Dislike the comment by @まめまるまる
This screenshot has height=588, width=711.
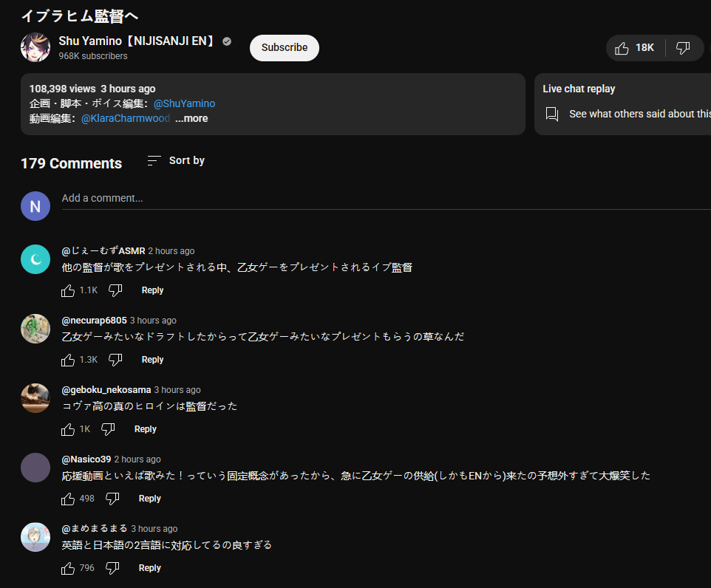pos(112,568)
